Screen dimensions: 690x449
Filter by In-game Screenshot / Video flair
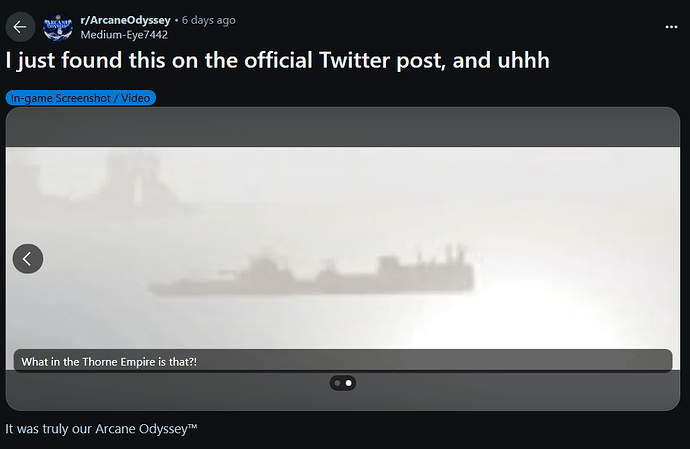pyautogui.click(x=81, y=98)
